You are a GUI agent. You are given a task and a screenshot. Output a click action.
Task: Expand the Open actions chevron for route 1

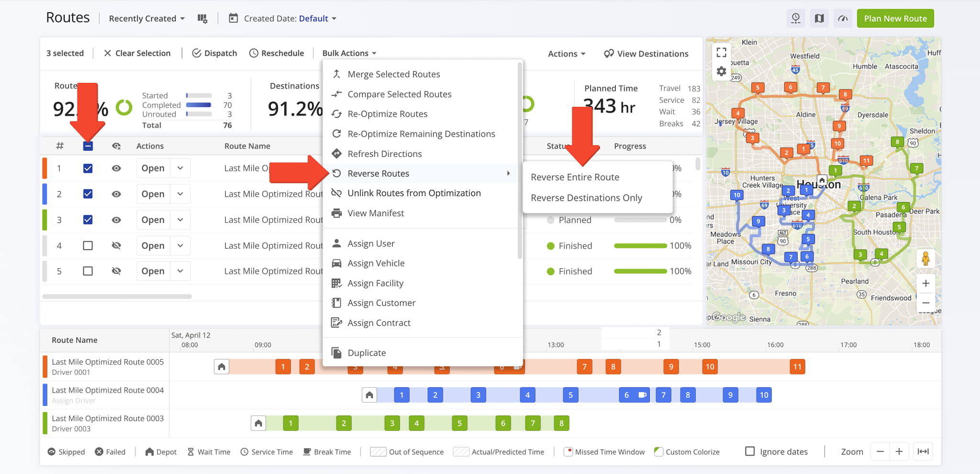coord(180,168)
